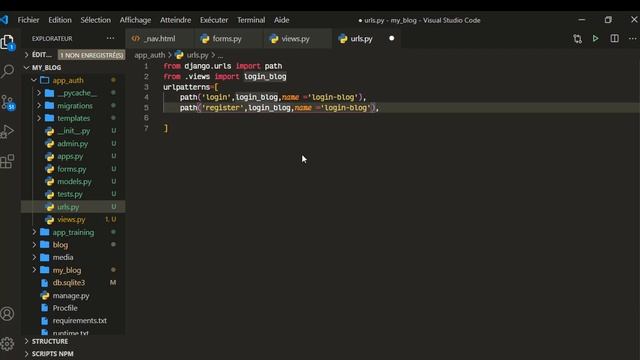Image resolution: width=640 pixels, height=360 pixels.
Task: Open the Accounts menu icon
Action: click(7, 314)
